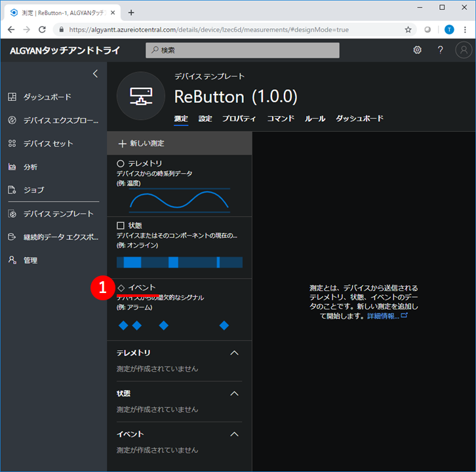
Task: Open the help question mark icon
Action: coord(440,50)
